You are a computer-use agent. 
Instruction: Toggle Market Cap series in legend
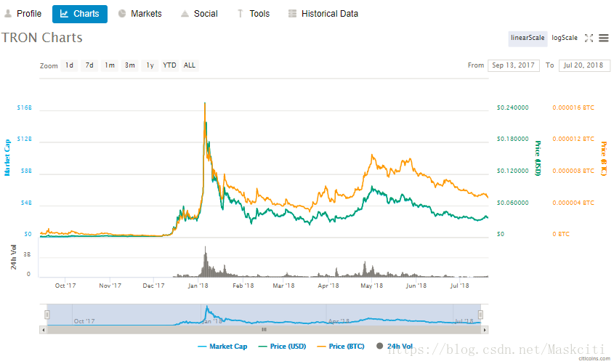(x=222, y=347)
